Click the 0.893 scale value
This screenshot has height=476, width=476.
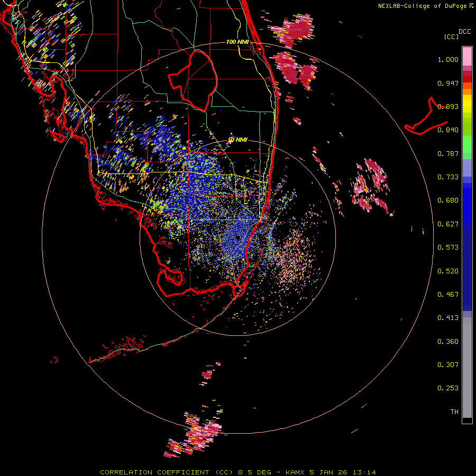click(x=448, y=106)
